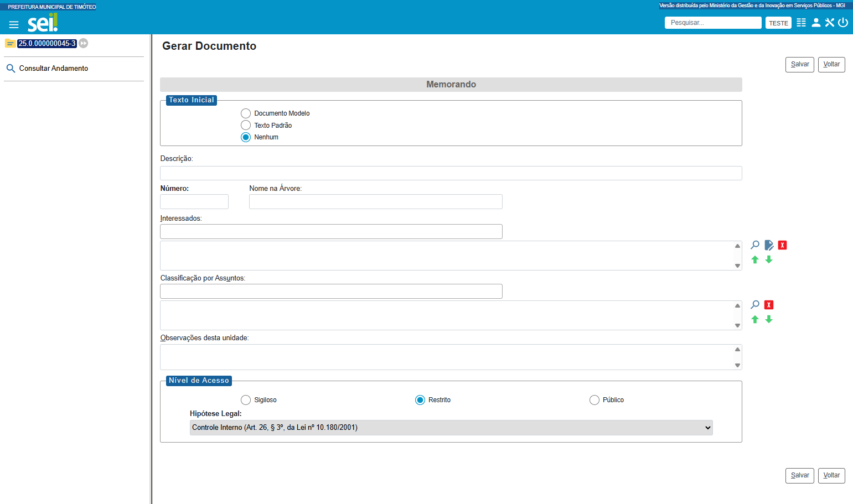Remove selected Assunto red X

pos(769,305)
